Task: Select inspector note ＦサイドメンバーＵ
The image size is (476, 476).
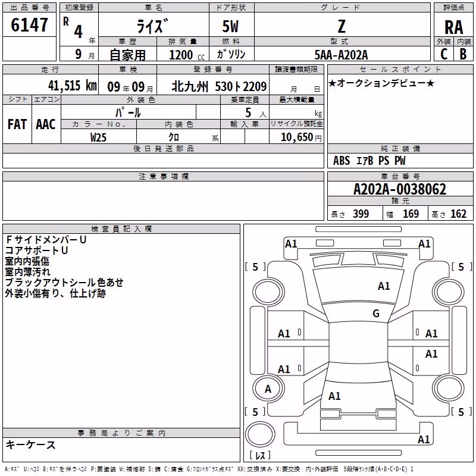Action: click(x=46, y=240)
